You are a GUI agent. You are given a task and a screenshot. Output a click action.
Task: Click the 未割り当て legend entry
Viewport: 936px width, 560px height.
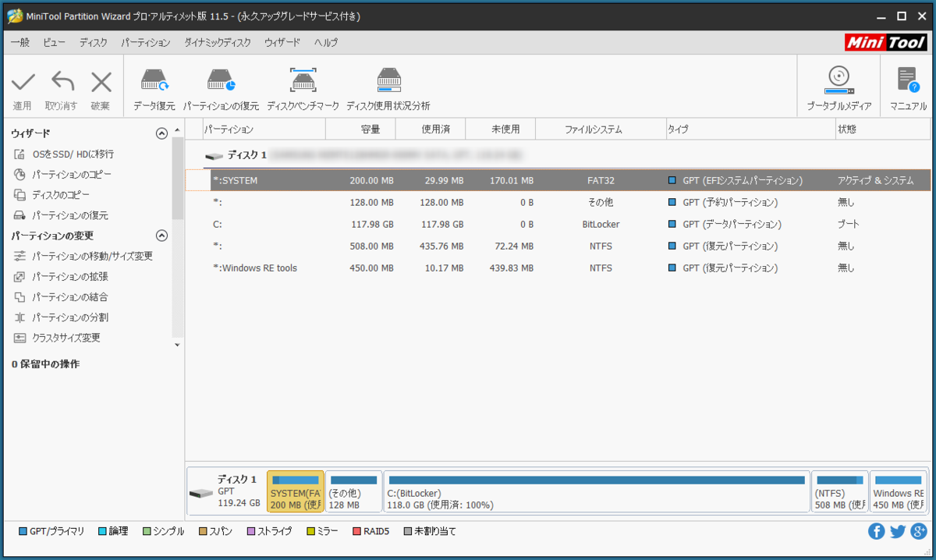(x=430, y=531)
